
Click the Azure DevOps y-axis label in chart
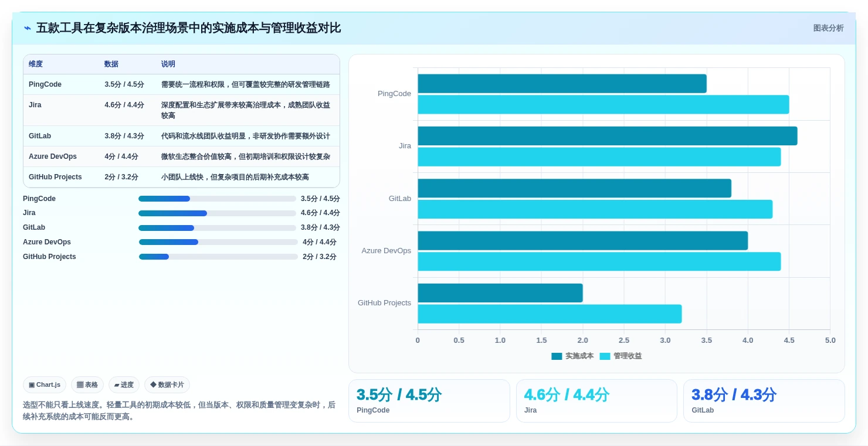[386, 251]
